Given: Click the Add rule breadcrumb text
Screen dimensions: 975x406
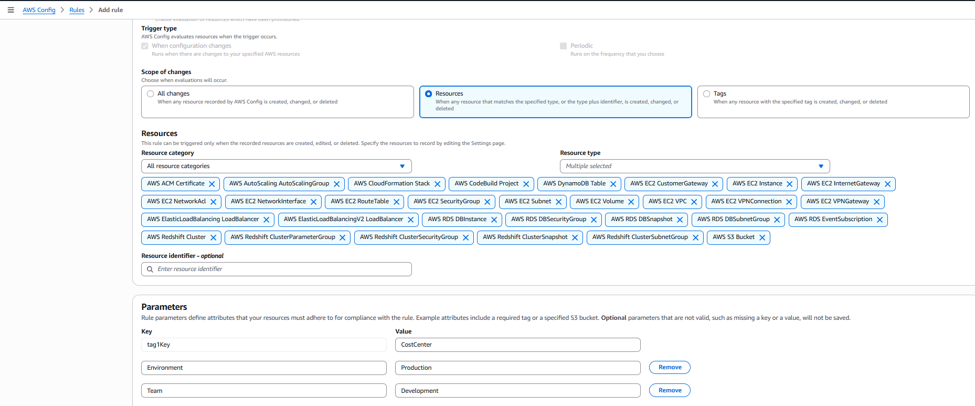Looking at the screenshot, I should (111, 11).
